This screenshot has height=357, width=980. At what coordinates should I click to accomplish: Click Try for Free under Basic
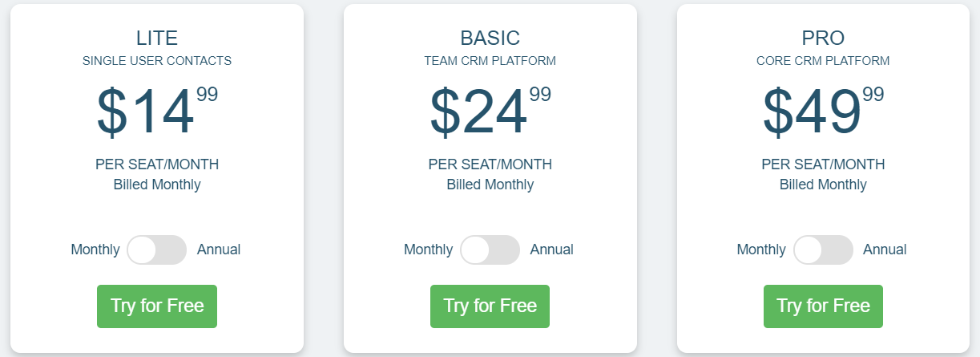click(490, 306)
